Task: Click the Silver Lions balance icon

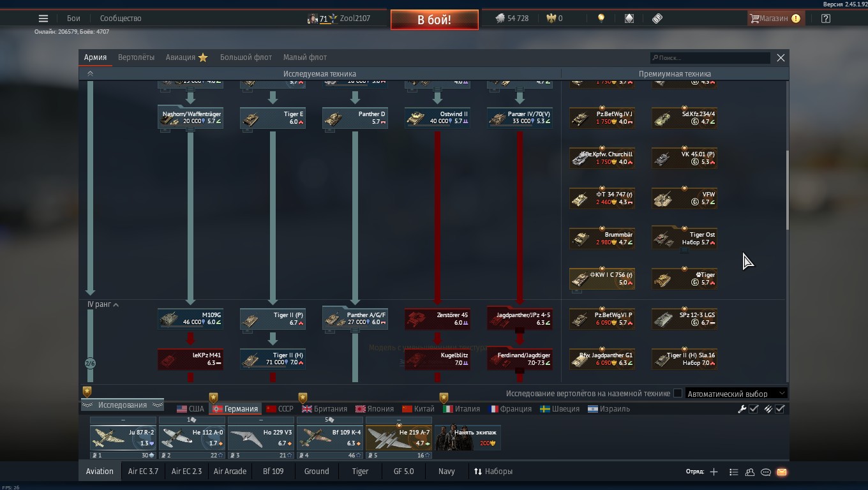Action: point(500,19)
